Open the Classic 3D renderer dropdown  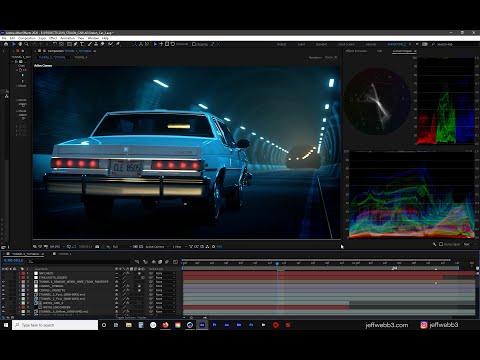[x=331, y=57]
